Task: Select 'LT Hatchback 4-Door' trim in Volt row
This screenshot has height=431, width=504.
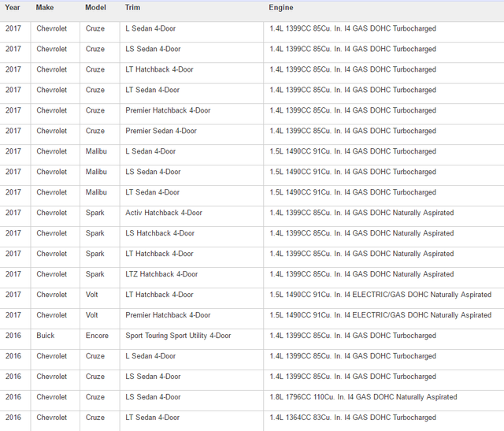Action: coord(159,295)
